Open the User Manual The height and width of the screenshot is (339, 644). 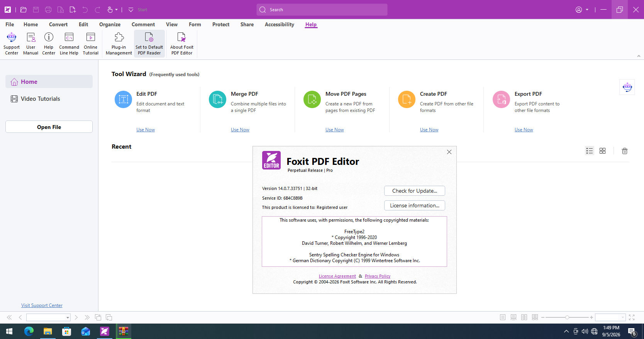(31, 44)
